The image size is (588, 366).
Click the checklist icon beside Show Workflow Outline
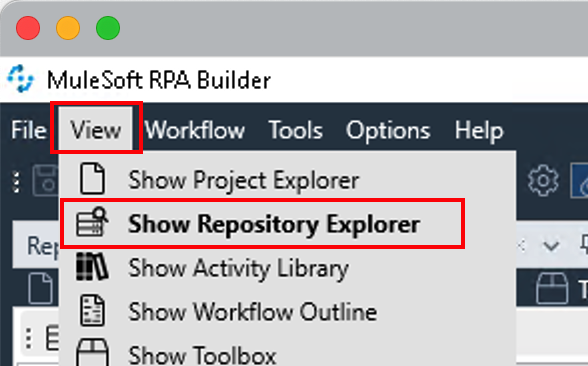92,310
